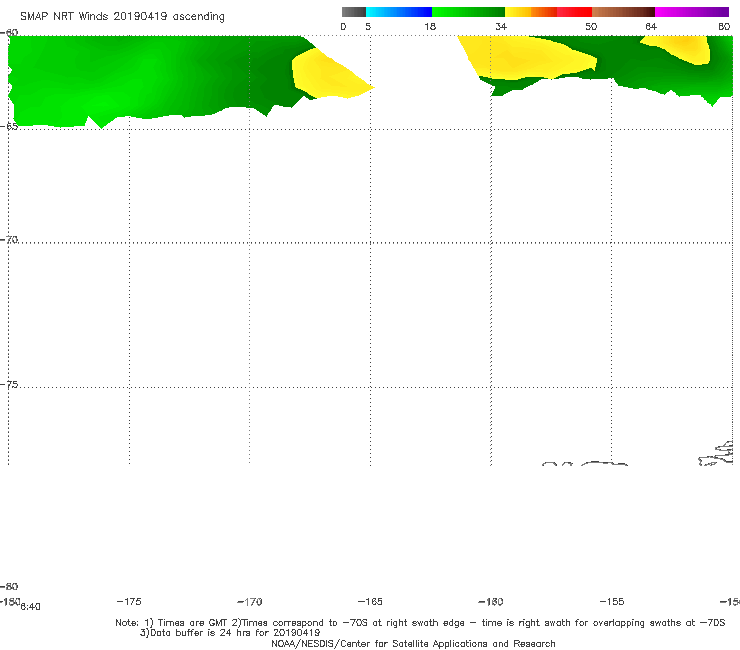The height and width of the screenshot is (650, 740).
Task: Click the color scale label '34'
Action: (x=501, y=26)
